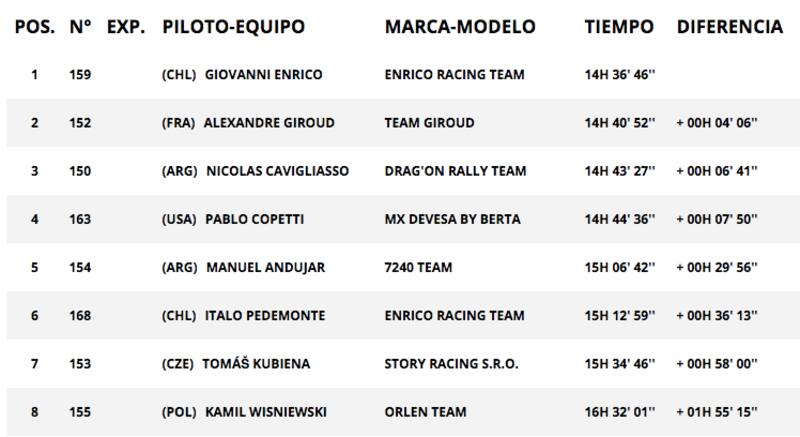Click the TIEMPO column header
The height and width of the screenshot is (437, 800).
(619, 24)
